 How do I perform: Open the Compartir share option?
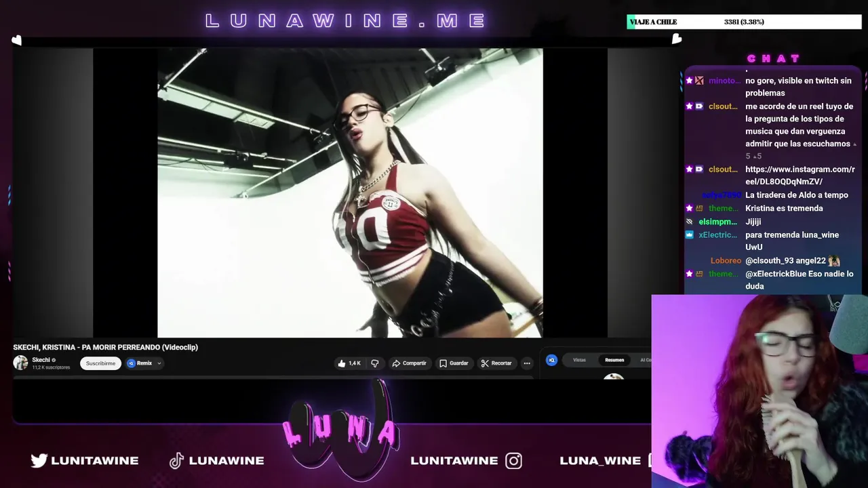pyautogui.click(x=409, y=363)
